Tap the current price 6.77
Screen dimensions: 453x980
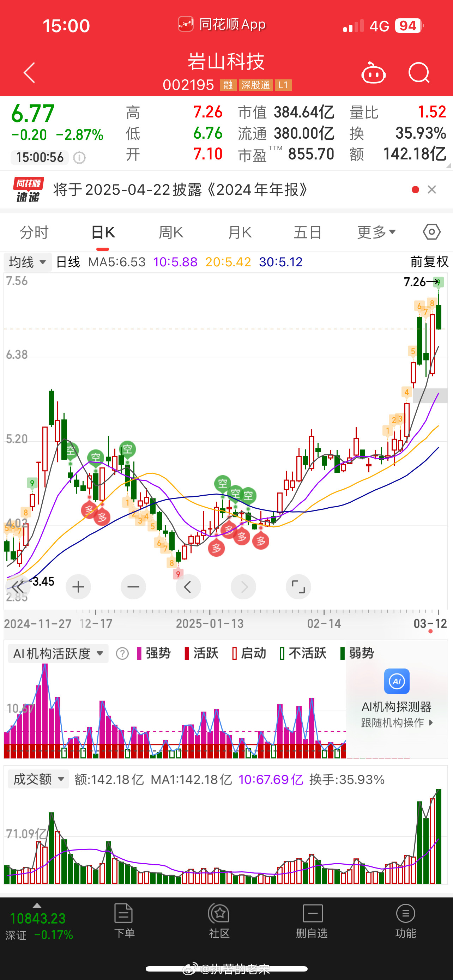pyautogui.click(x=33, y=113)
